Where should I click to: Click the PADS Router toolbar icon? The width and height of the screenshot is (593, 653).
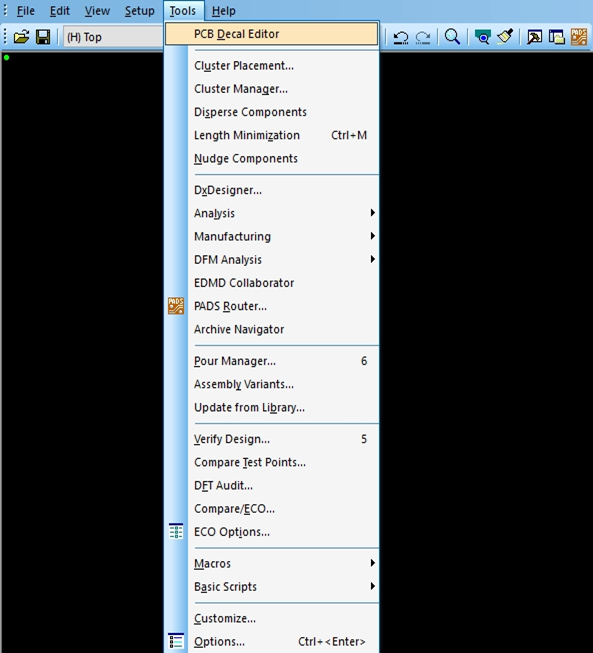(x=579, y=37)
